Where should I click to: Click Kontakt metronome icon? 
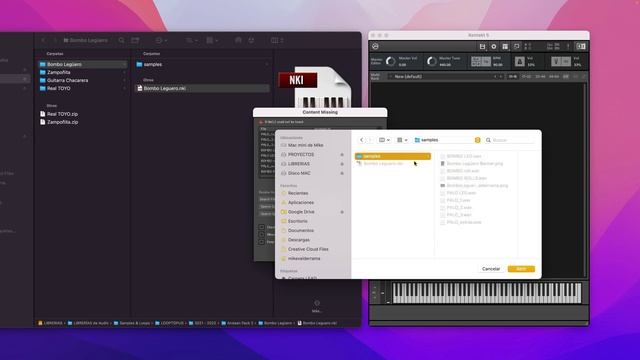click(519, 62)
